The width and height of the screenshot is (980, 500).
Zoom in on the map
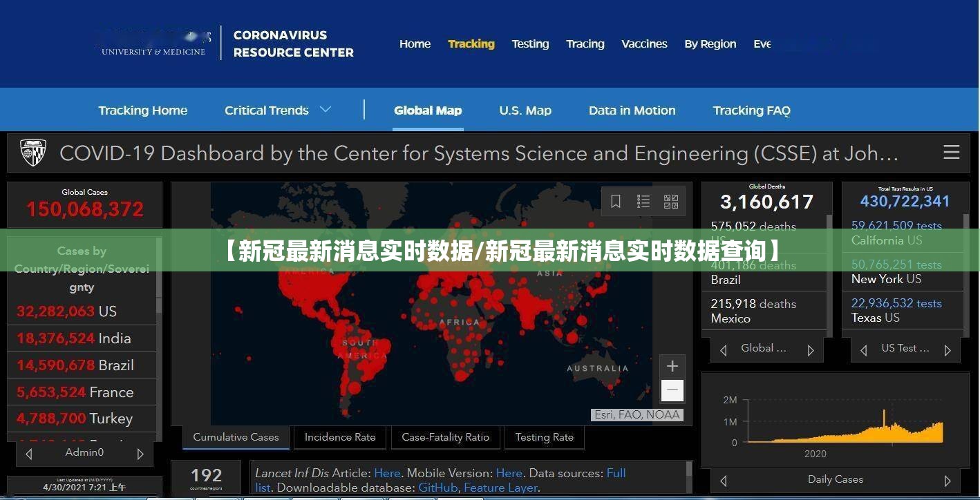coord(672,367)
